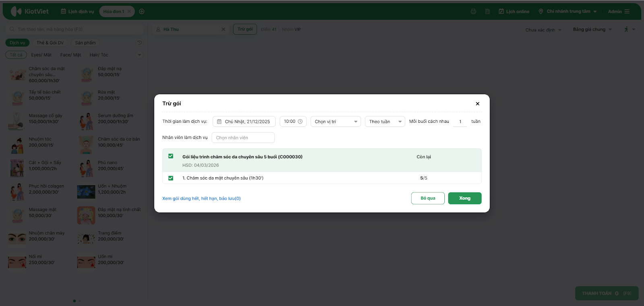This screenshot has width=644, height=306.
Task: Uncheck the Gói liệu trình package checkbox
Action: (x=171, y=156)
